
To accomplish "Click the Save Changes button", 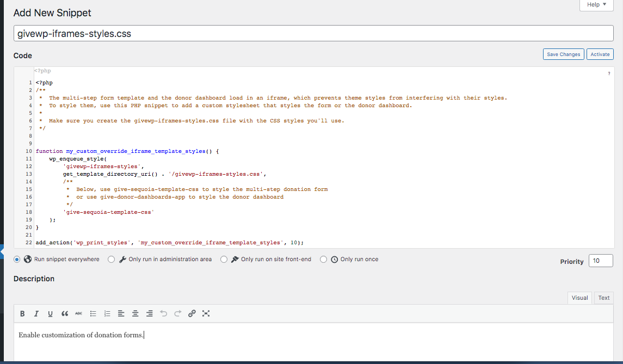I will [563, 54].
